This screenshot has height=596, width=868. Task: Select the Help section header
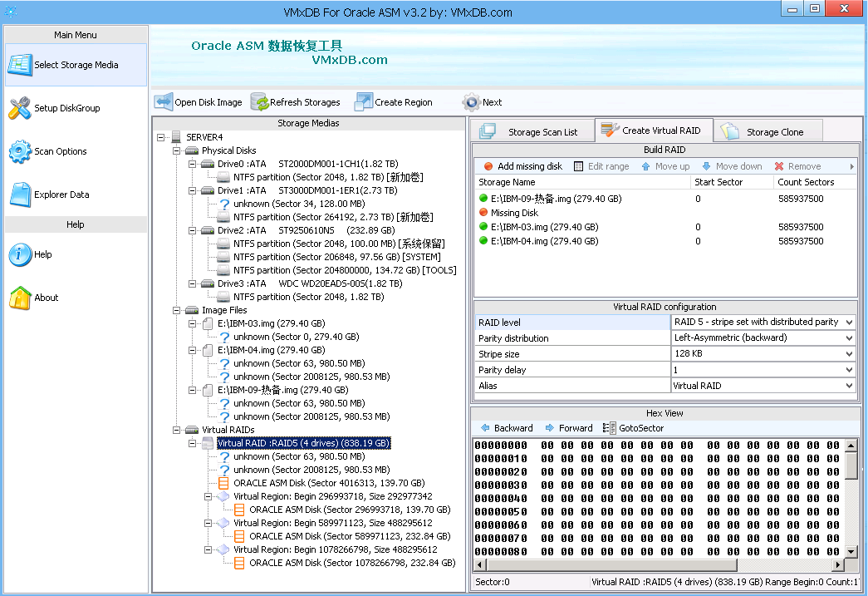click(76, 224)
